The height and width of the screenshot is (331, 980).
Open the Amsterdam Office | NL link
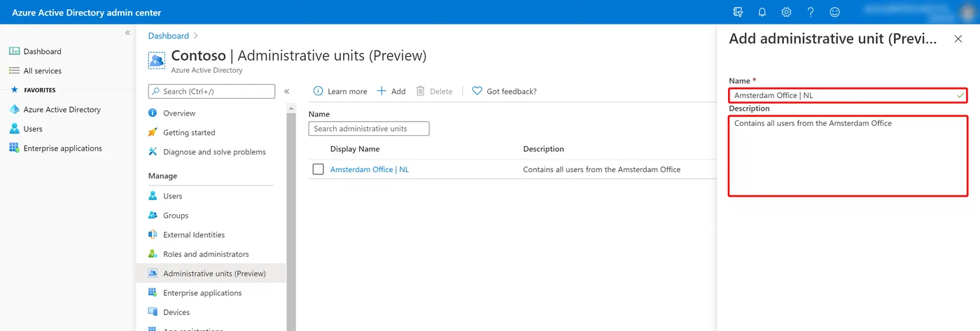click(370, 169)
